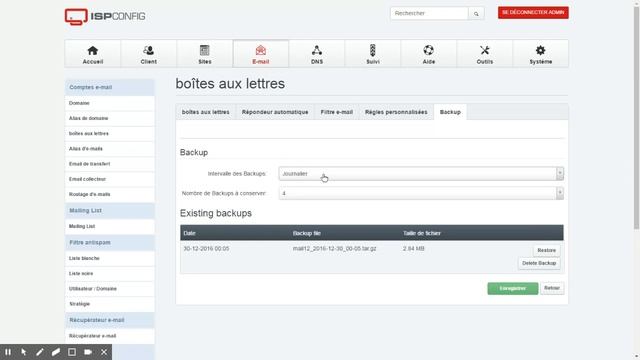Click the 30-12-2016 00:05 date cell
This screenshot has width=640, height=360.
tap(206, 249)
